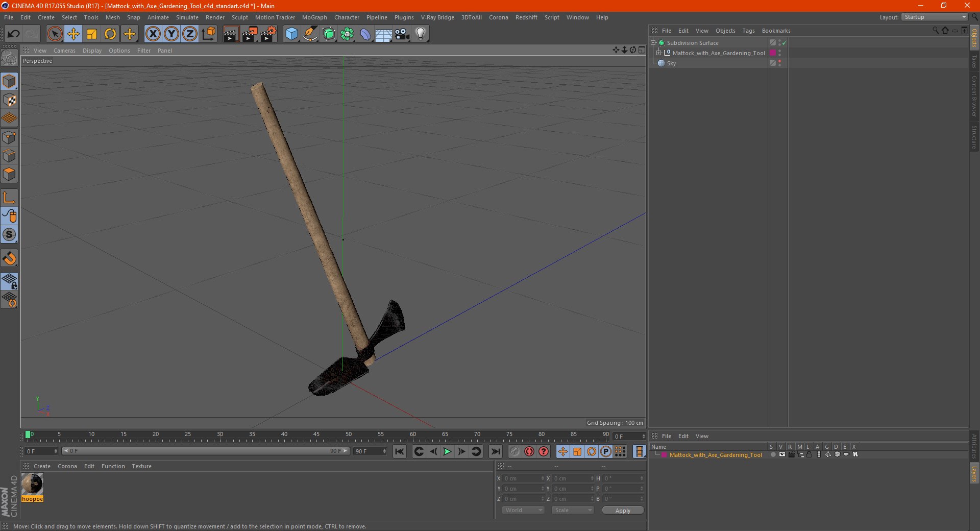The width and height of the screenshot is (980, 531).
Task: Toggle X axis lock
Action: (x=153, y=34)
